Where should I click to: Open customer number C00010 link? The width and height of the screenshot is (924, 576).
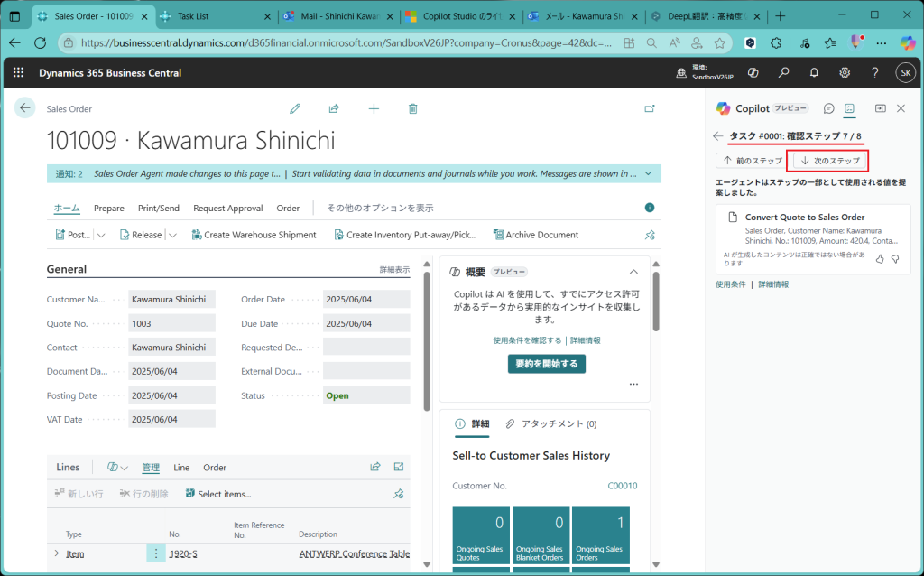[x=623, y=486]
